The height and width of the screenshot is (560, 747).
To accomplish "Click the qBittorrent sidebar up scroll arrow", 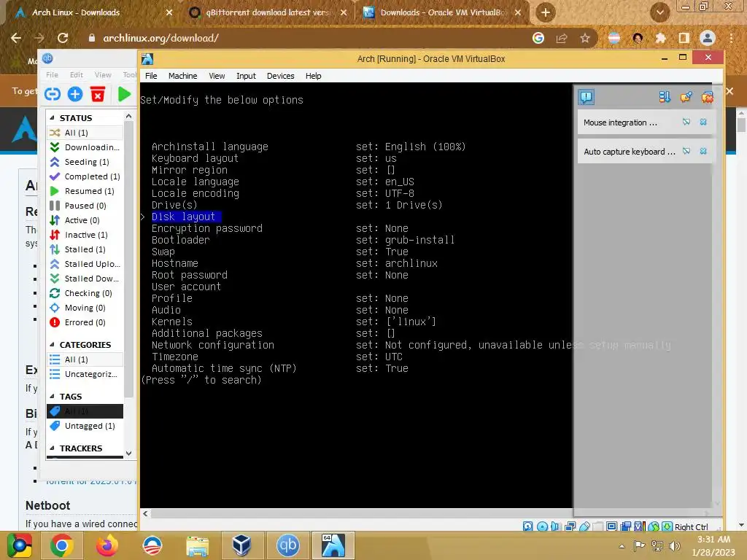I will pyautogui.click(x=128, y=116).
